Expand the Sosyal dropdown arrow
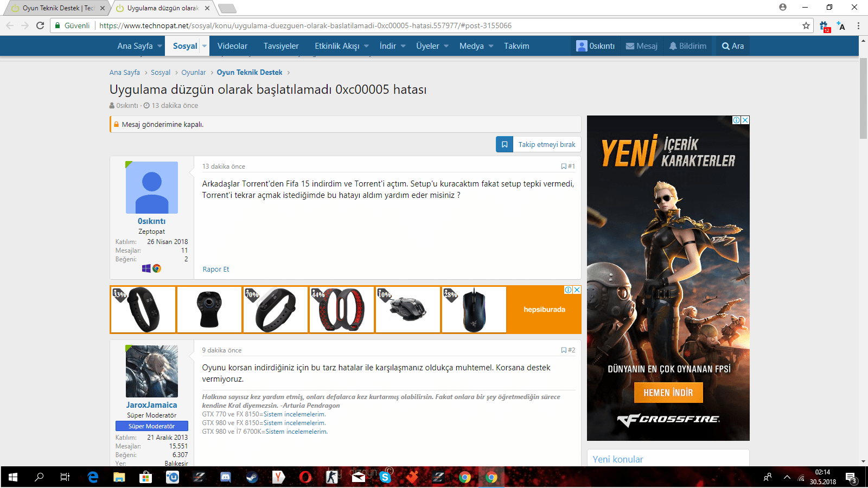The height and width of the screenshot is (488, 868). (205, 46)
